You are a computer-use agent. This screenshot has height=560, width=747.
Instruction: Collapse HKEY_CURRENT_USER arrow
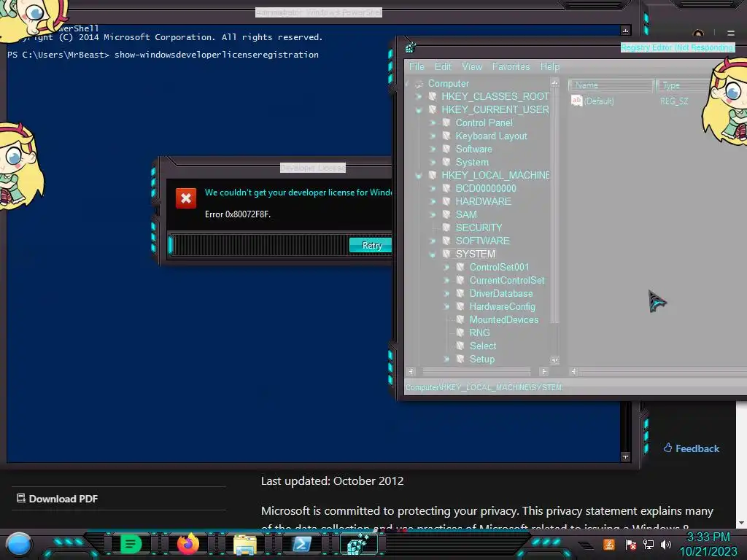pos(419,110)
